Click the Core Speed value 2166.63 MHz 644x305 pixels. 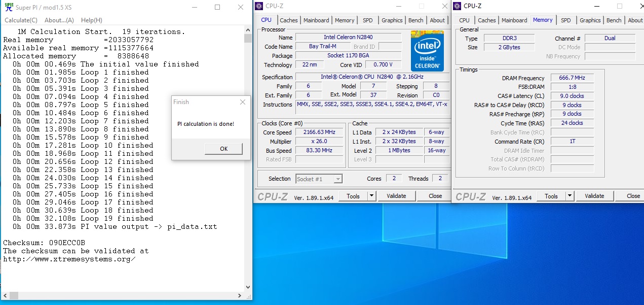(319, 132)
